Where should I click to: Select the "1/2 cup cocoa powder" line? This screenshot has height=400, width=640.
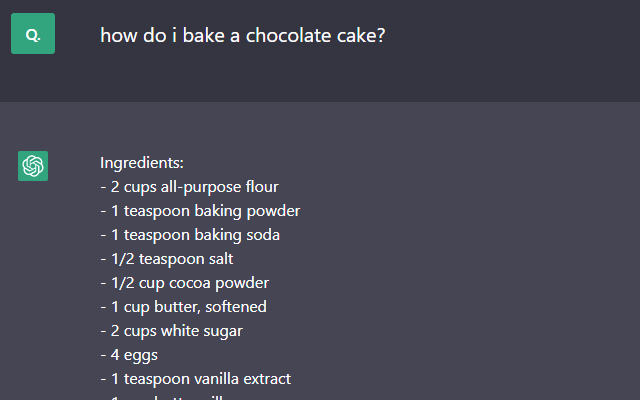coord(184,283)
